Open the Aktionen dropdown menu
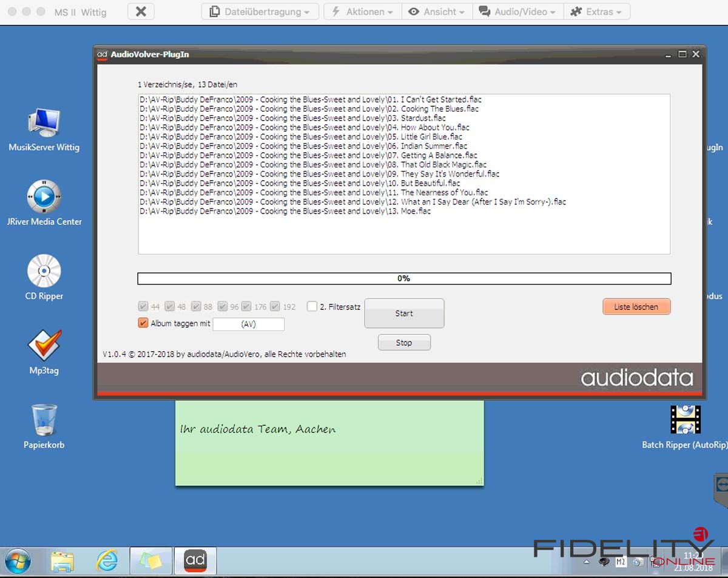The height and width of the screenshot is (578, 728). tap(362, 12)
